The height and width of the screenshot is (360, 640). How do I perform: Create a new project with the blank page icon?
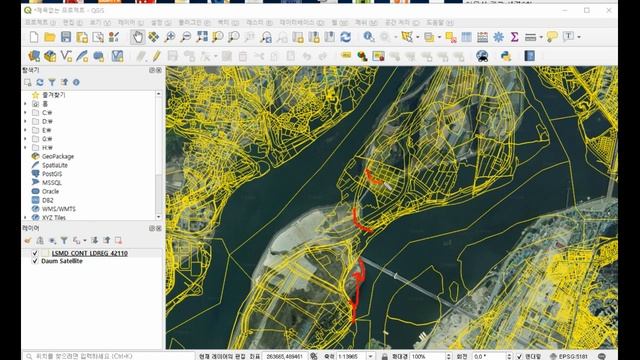[x=34, y=37]
